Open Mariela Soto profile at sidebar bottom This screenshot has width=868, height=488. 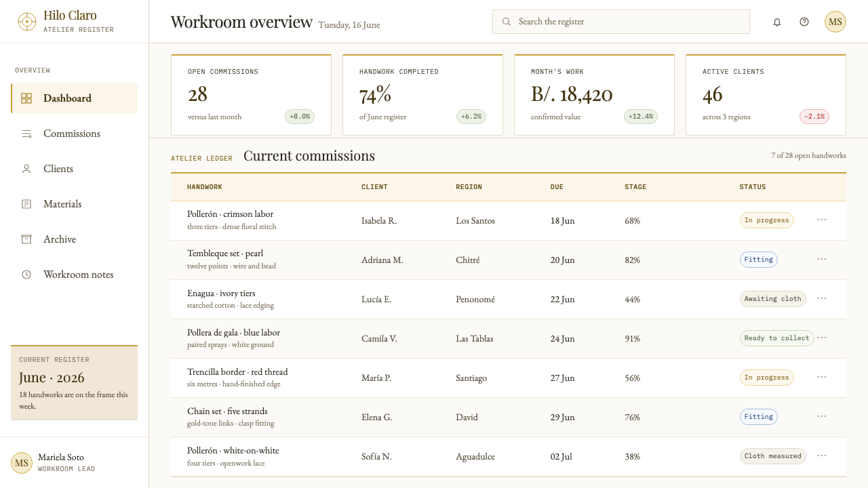(74, 462)
